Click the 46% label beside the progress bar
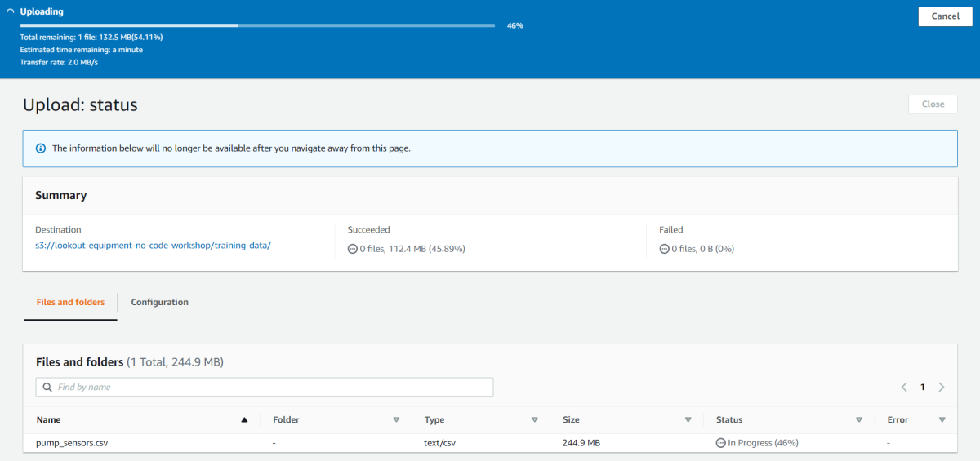 pyautogui.click(x=514, y=25)
